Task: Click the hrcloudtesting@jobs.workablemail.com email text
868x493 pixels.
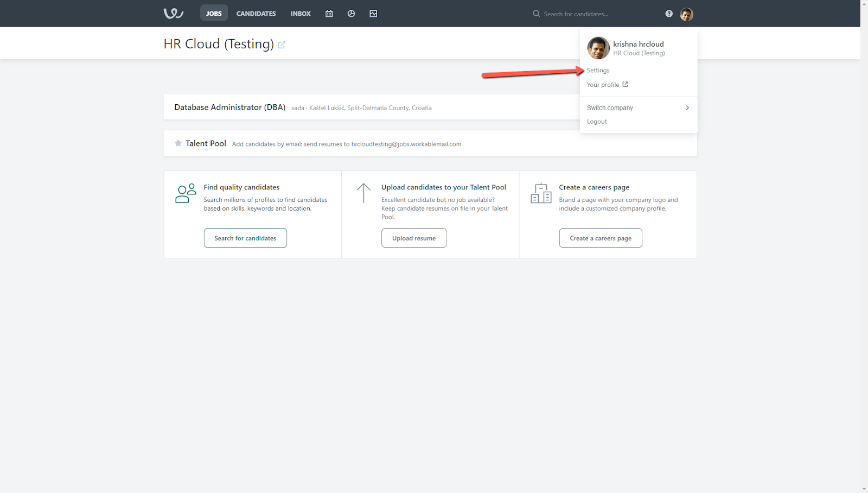Action: 406,144
